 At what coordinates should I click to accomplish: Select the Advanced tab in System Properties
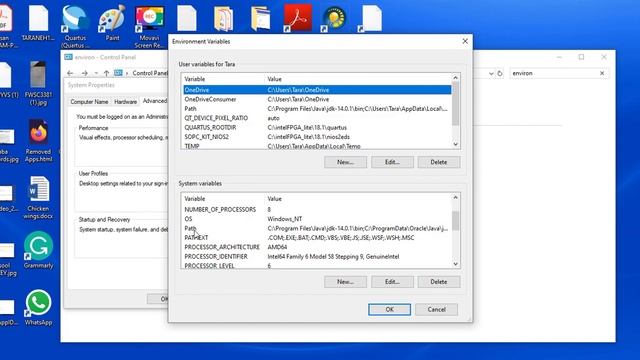click(155, 101)
